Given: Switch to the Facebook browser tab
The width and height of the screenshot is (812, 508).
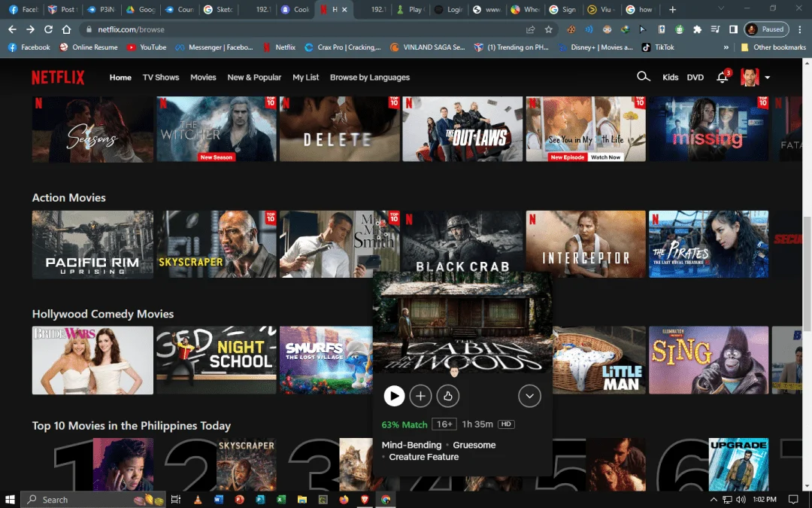Looking at the screenshot, I should pos(23,9).
